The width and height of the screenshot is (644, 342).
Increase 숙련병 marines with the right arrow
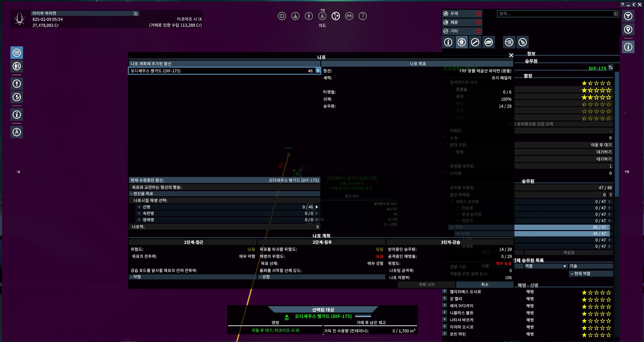click(317, 213)
